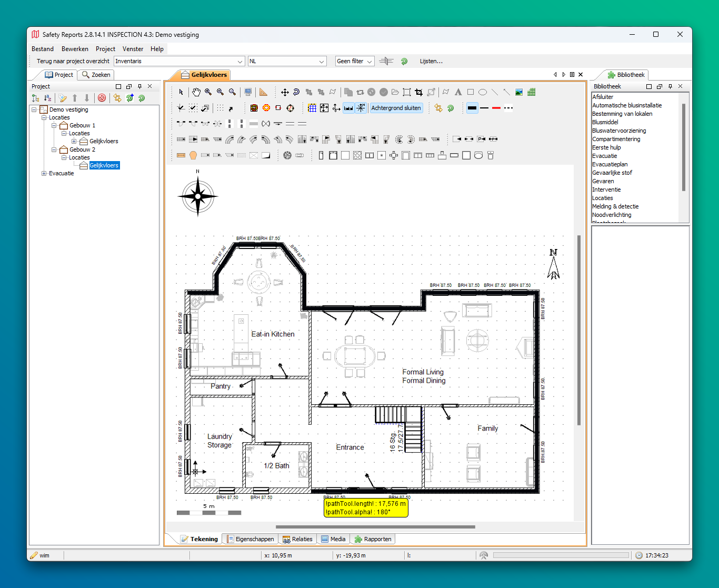Screen dimensions: 719x588
Task: Click the red prohibition icon in Project panel
Action: [x=102, y=98]
